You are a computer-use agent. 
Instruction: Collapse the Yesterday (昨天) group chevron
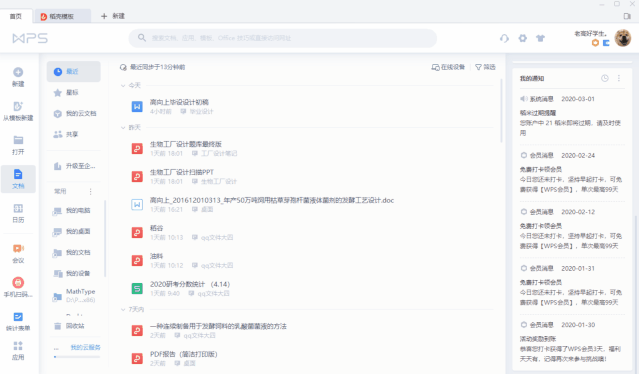click(123, 128)
